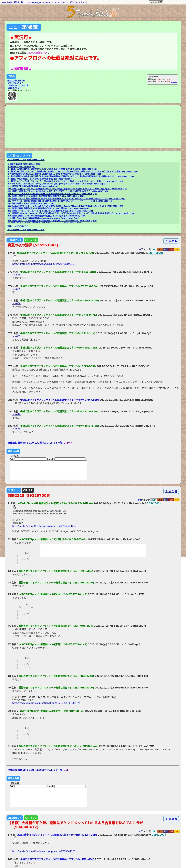
Task: Open 1番目のスレッド link in ご案内
Action: (14, 88)
